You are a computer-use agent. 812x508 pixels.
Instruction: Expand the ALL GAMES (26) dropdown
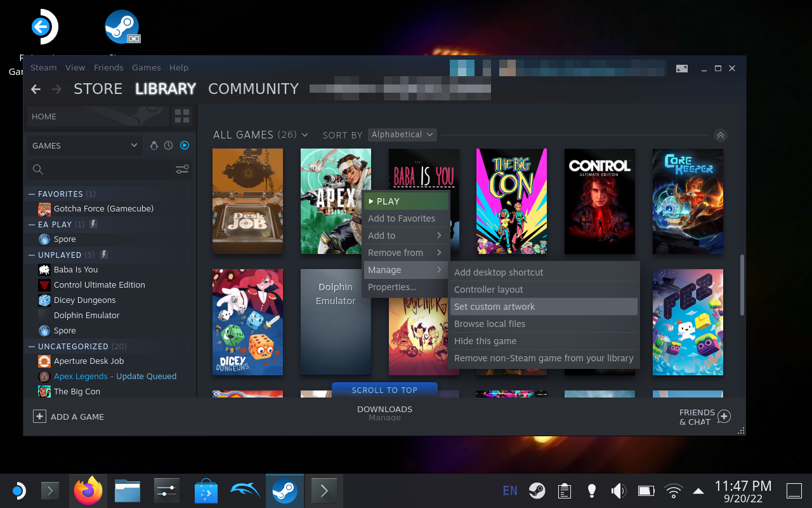click(260, 135)
